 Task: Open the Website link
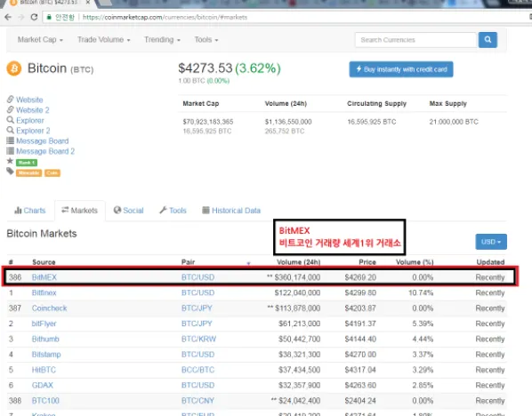[x=29, y=100]
